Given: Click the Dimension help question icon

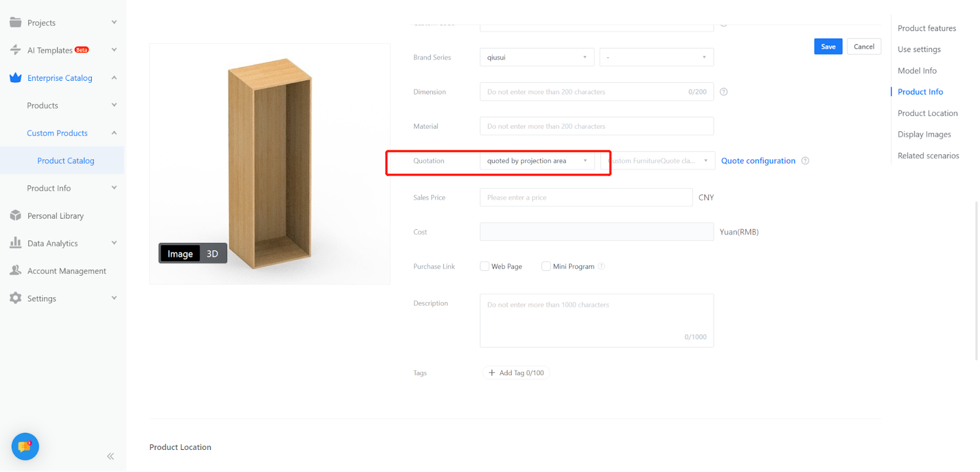Looking at the screenshot, I should 723,92.
